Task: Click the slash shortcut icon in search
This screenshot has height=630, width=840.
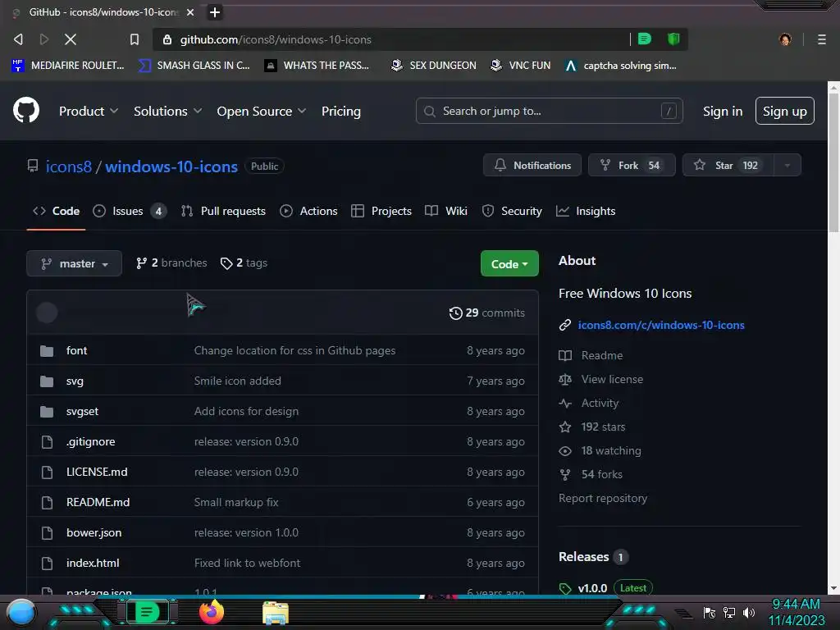Action: point(668,111)
